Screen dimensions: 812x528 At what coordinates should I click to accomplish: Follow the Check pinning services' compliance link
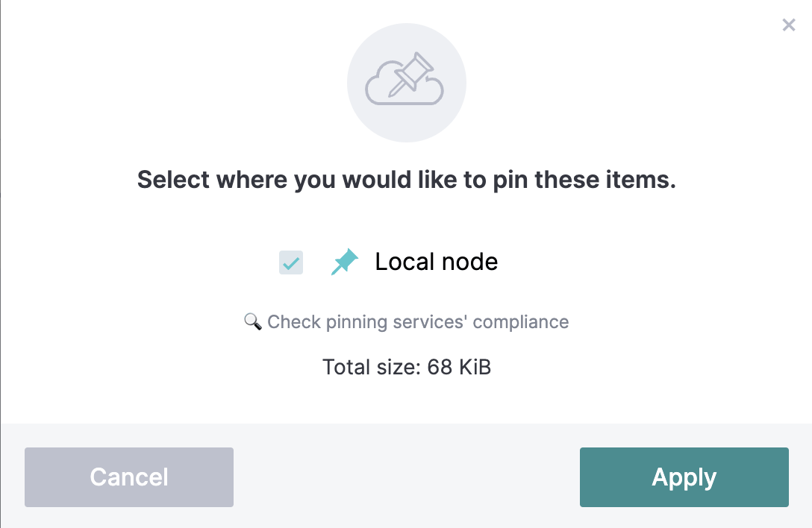point(418,321)
